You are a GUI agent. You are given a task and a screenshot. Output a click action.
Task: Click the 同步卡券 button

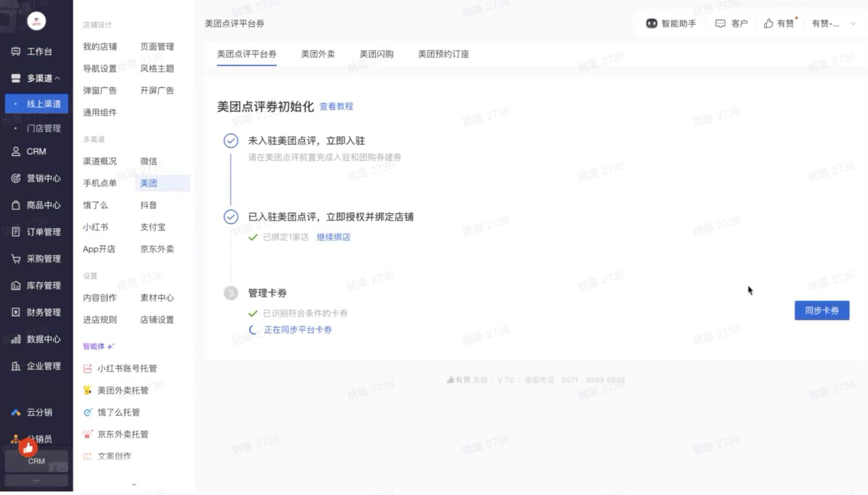(x=821, y=310)
